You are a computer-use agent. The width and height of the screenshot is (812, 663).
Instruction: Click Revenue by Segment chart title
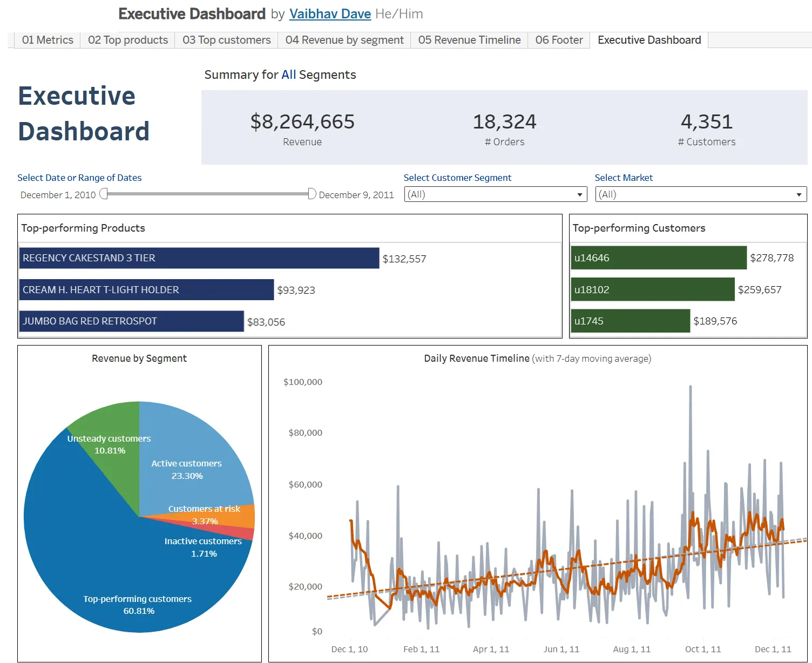coord(139,358)
